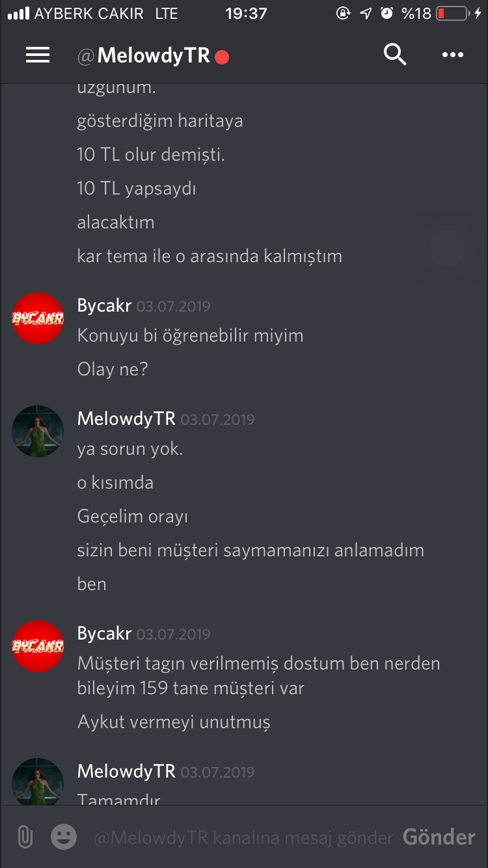This screenshot has width=488, height=868.
Task: Tap Bycakr's avatar beside 'Müşteri tagın' message
Action: 38,646
